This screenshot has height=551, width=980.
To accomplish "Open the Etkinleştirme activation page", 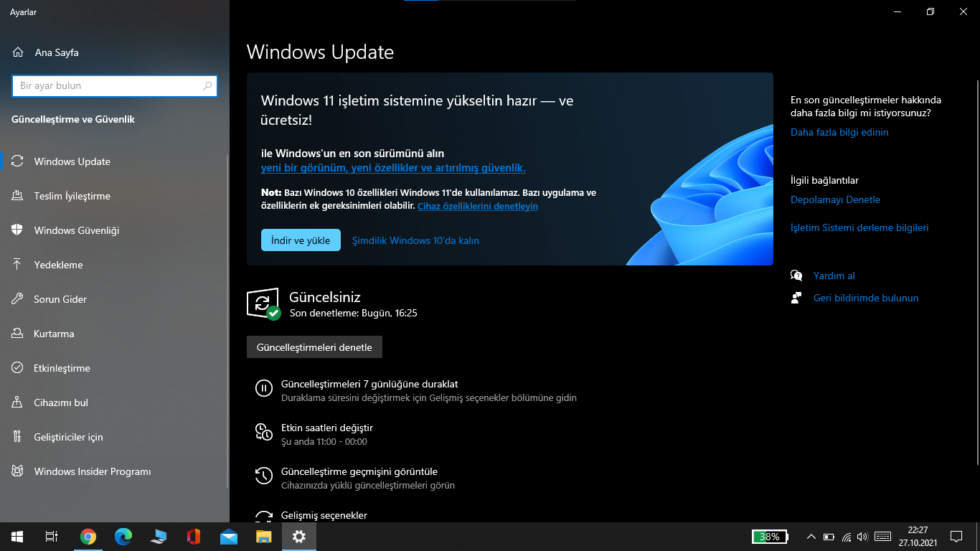I will pyautogui.click(x=115, y=368).
